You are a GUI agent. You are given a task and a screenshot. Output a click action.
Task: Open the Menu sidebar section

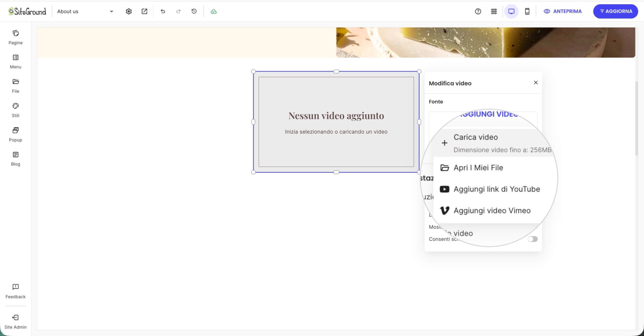tap(16, 62)
